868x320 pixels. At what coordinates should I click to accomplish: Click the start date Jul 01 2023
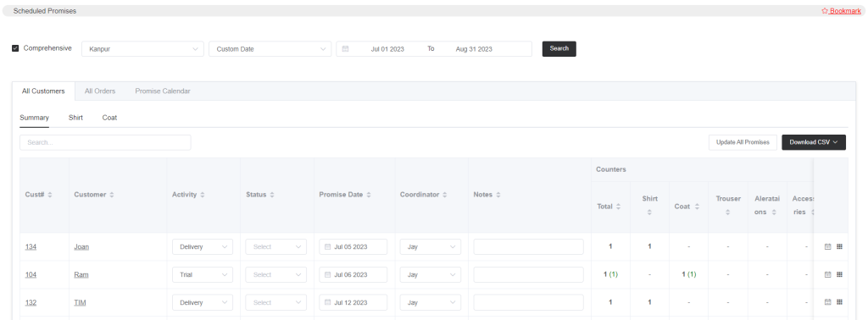387,48
